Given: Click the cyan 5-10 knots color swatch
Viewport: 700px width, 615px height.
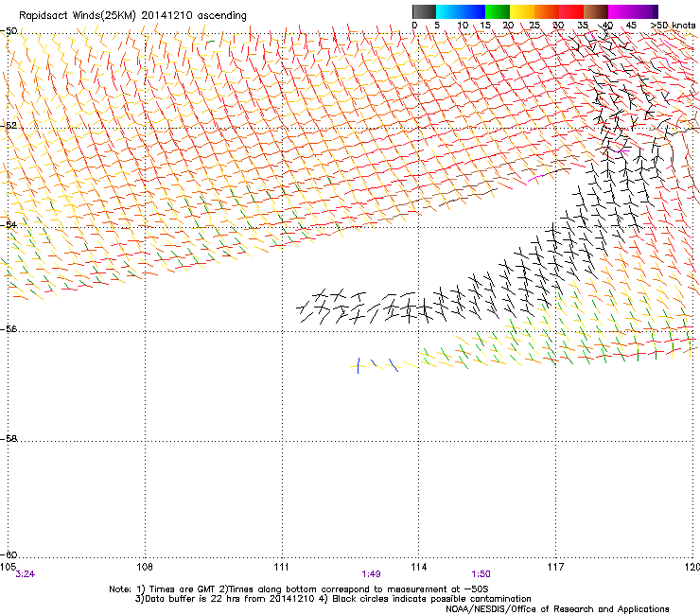Looking at the screenshot, I should [x=447, y=11].
